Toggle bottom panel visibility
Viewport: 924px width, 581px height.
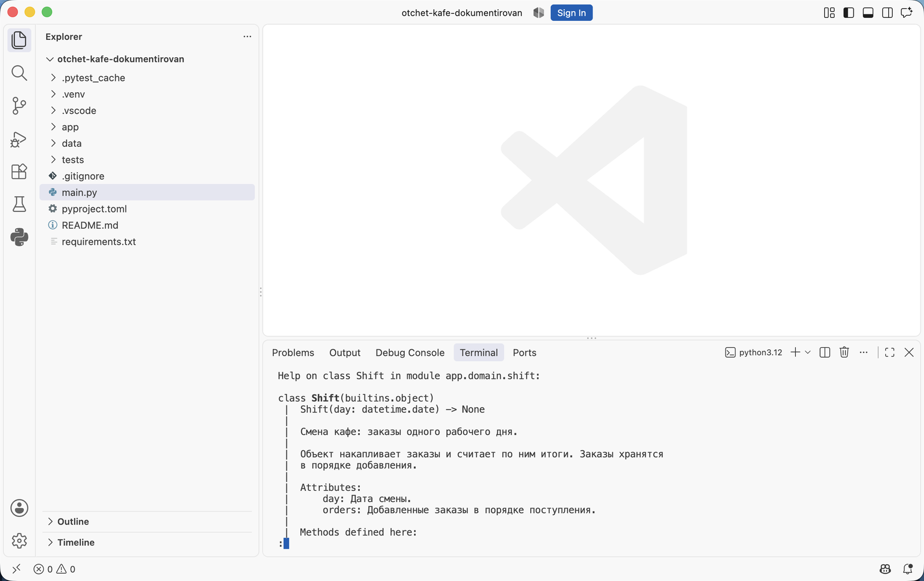pos(868,13)
